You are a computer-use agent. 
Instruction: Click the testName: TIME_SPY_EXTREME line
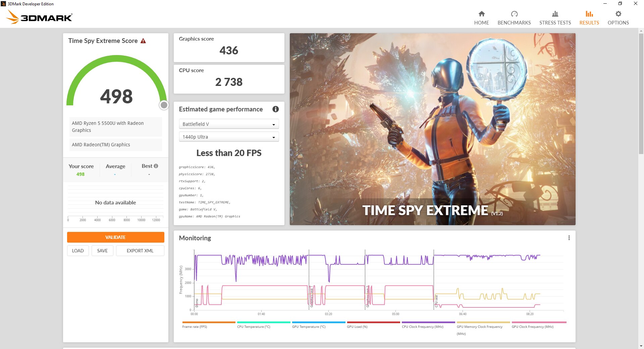tap(204, 202)
